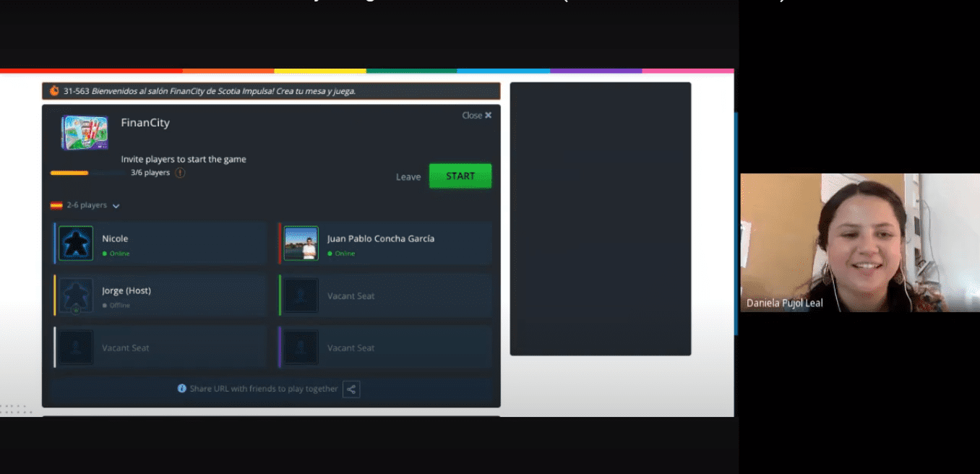Viewport: 980px width, 474px height.
Task: Select the white-bordered Vacant Seat
Action: click(160, 348)
